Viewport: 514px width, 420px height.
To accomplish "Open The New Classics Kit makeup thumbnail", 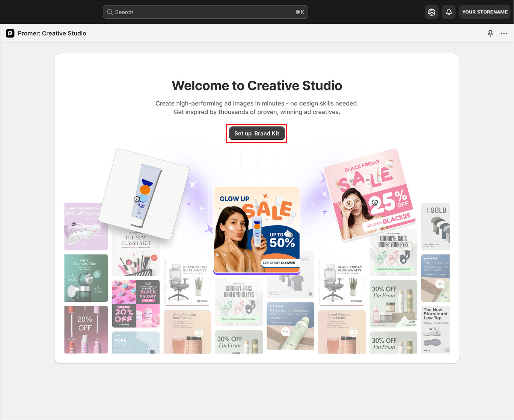I will (136, 253).
